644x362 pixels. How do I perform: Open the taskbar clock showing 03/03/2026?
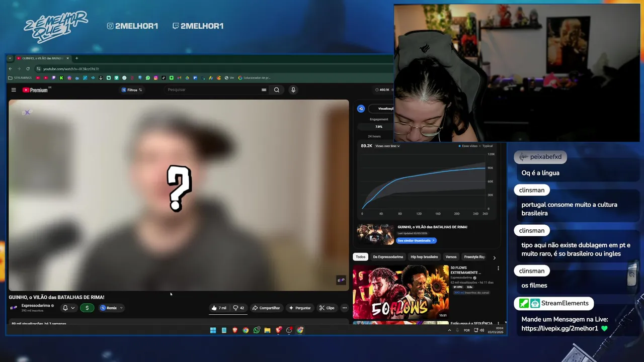coord(496,330)
